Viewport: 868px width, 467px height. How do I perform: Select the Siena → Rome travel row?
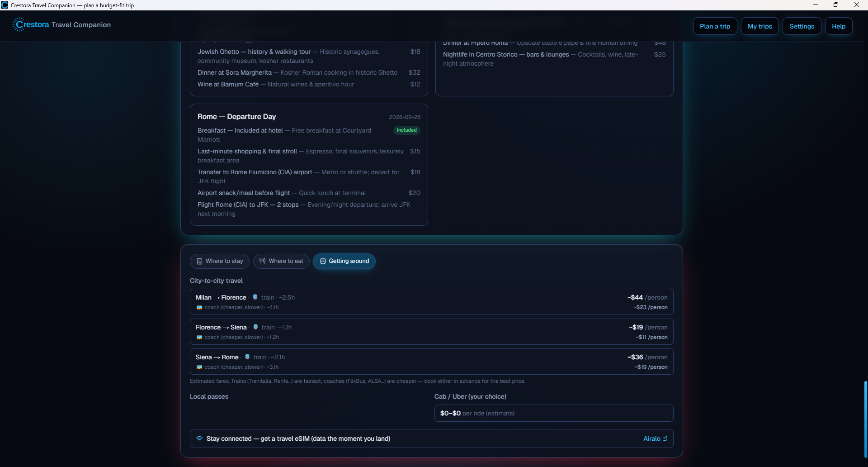click(432, 362)
